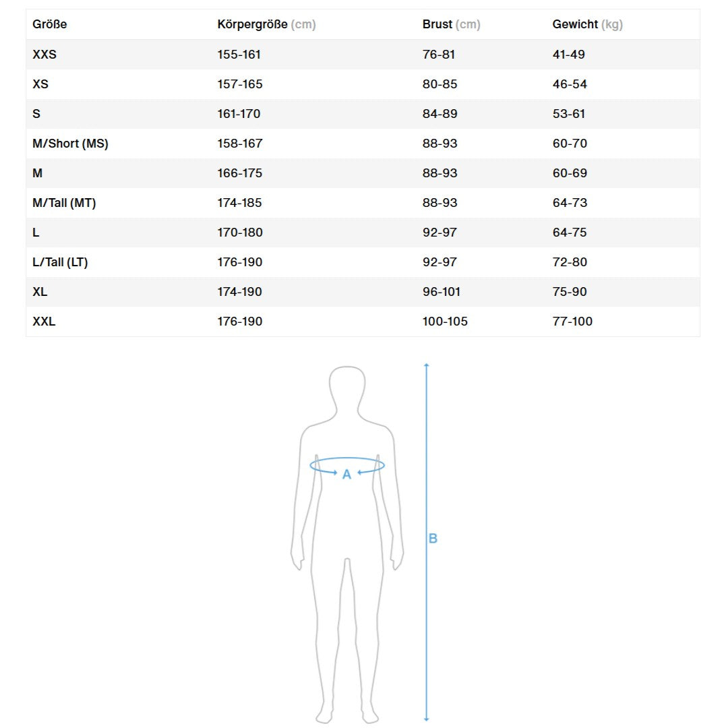Screen dimensions: 728x728
Task: Click the height letter B beside the arrow
Action: [433, 539]
